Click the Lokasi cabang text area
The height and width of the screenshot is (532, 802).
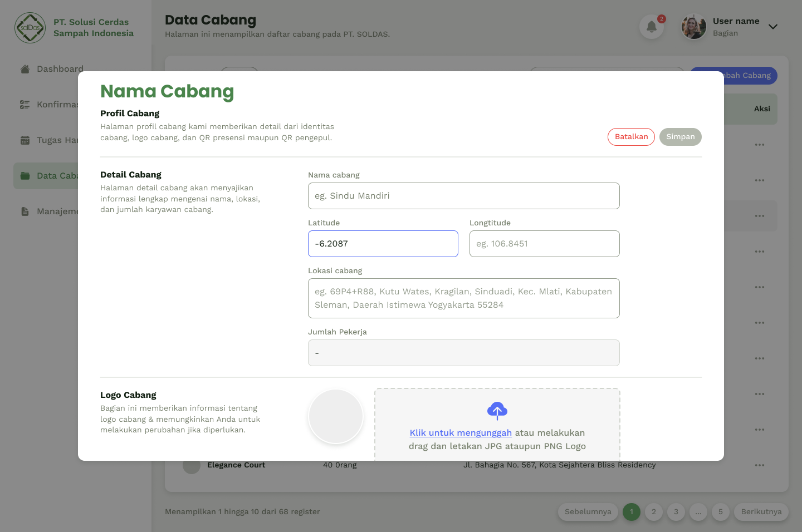click(x=463, y=298)
